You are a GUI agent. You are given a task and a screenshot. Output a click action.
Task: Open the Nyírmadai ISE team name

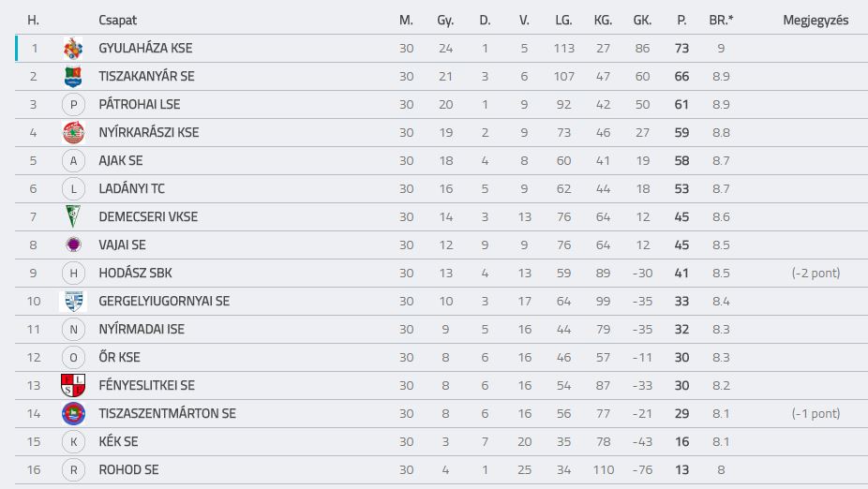coord(142,330)
